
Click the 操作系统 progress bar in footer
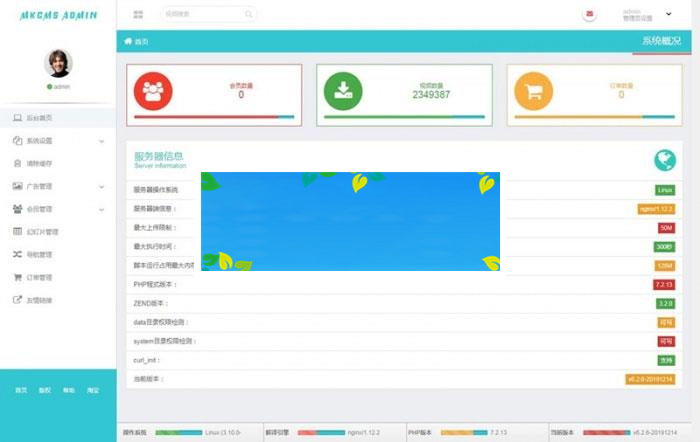[x=179, y=434]
